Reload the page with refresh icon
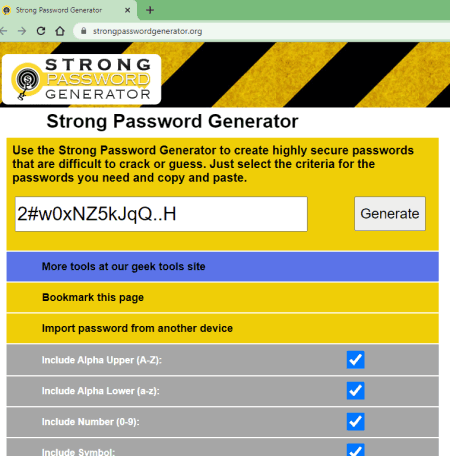 click(x=41, y=31)
